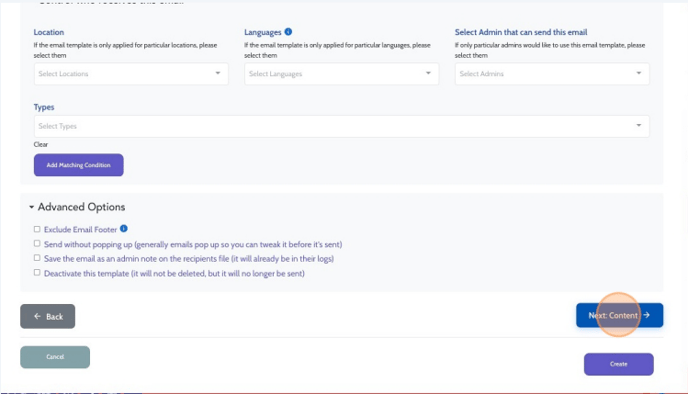Click the Clear link under Types

pos(41,144)
